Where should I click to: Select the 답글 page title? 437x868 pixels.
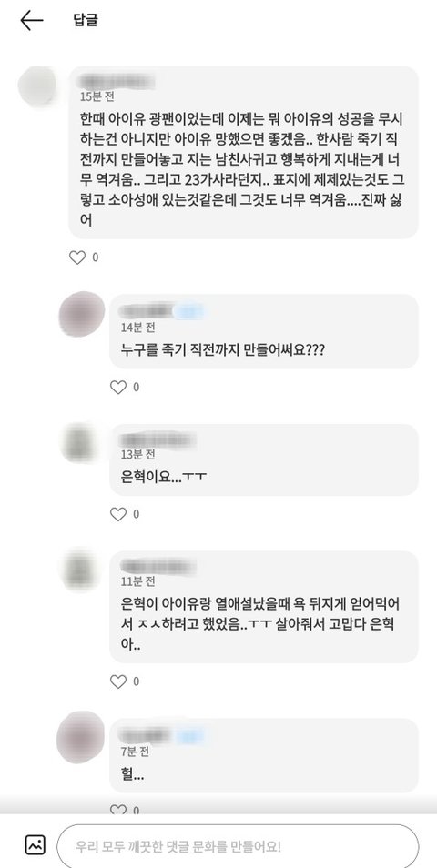coord(86,21)
